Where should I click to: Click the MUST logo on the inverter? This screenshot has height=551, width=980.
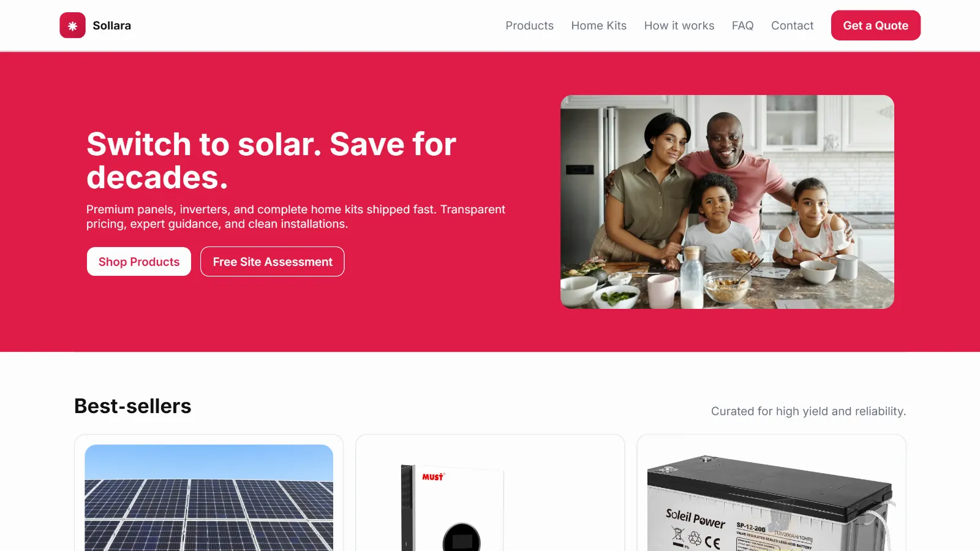tap(432, 477)
